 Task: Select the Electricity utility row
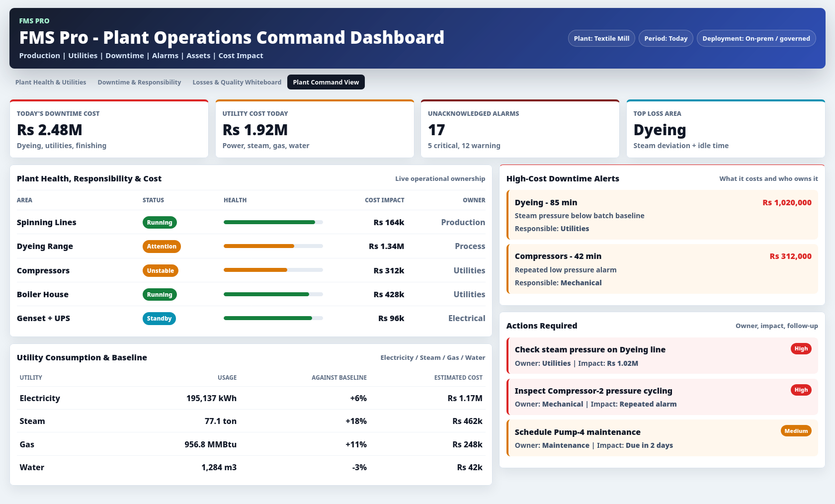coord(251,398)
